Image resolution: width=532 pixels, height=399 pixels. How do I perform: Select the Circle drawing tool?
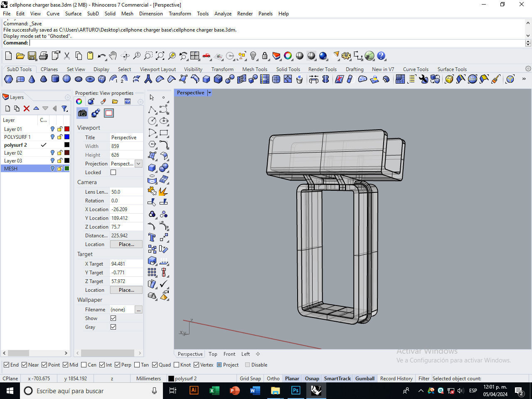pyautogui.click(x=152, y=121)
